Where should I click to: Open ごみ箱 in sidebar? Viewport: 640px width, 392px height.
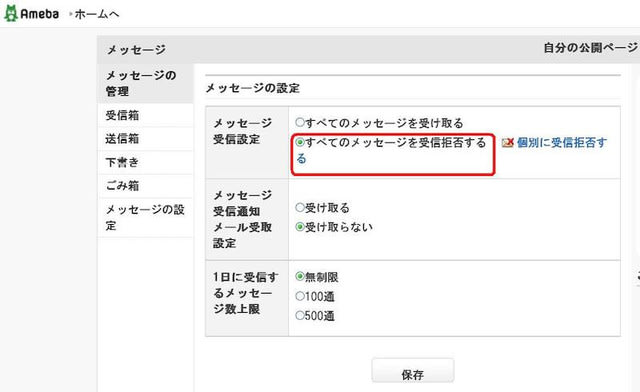[122, 186]
